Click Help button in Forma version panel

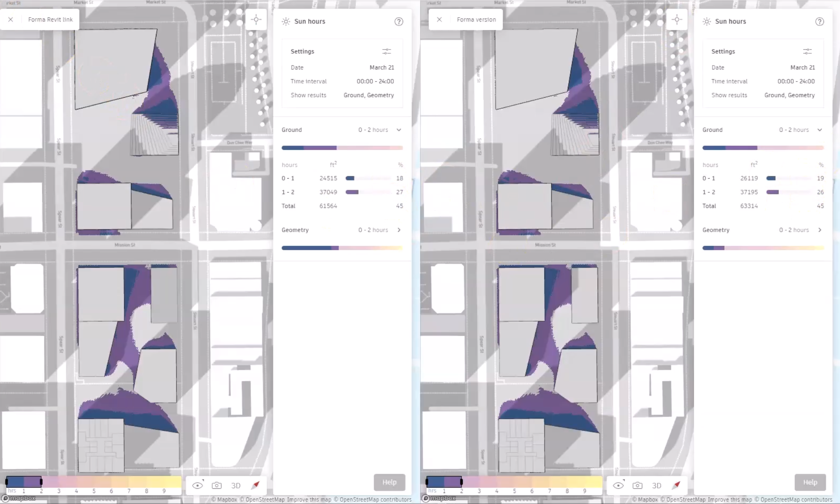(x=810, y=482)
